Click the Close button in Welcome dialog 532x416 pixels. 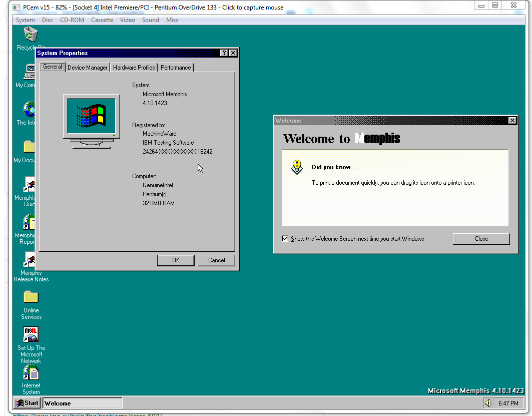[481, 239]
